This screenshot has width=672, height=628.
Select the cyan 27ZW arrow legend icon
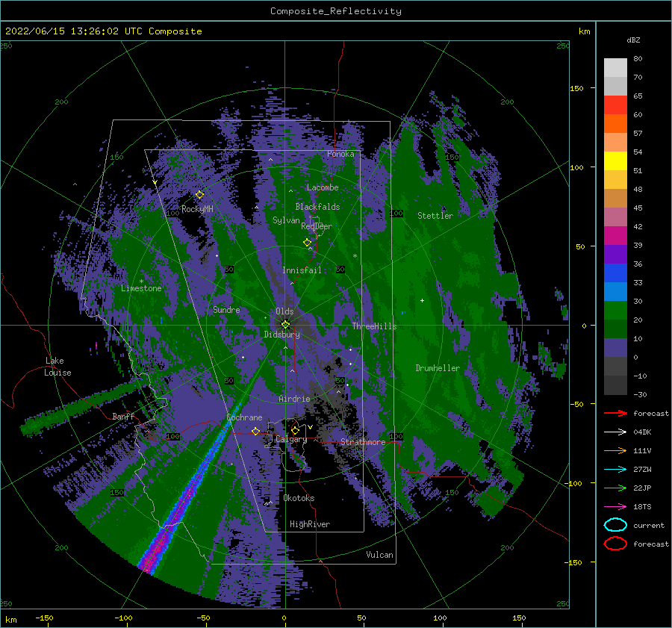[615, 469]
